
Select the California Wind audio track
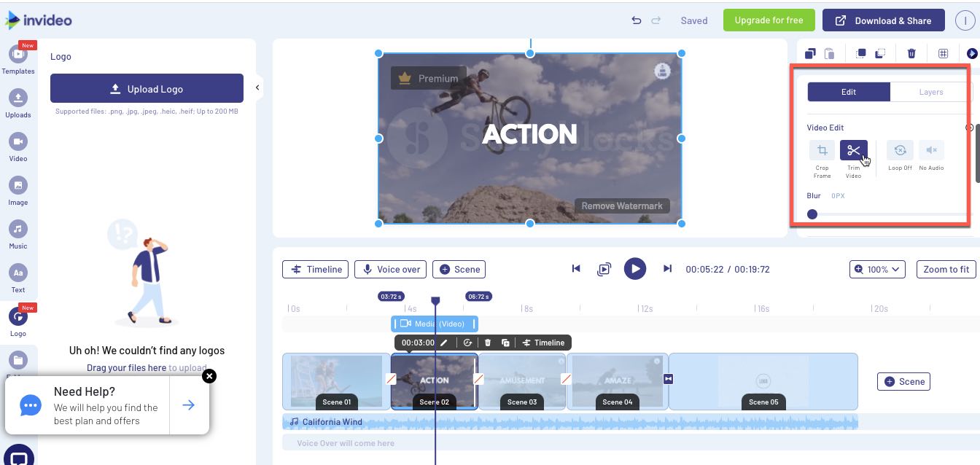570,422
